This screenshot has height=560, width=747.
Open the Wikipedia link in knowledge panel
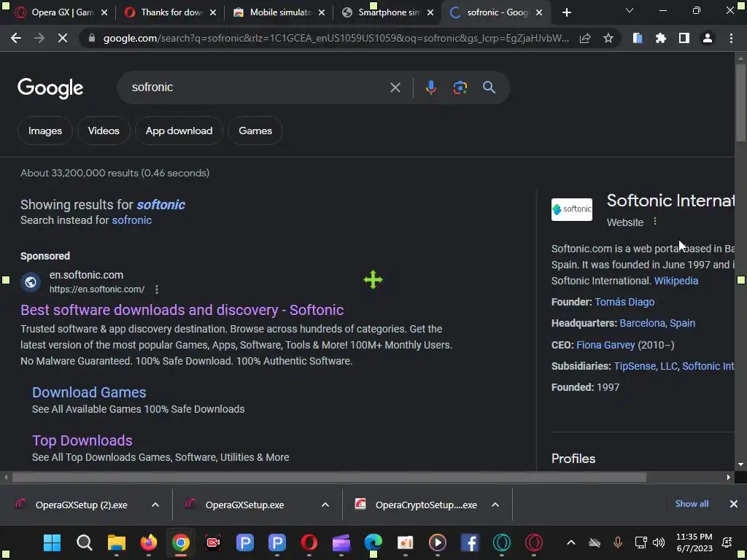[x=676, y=281]
